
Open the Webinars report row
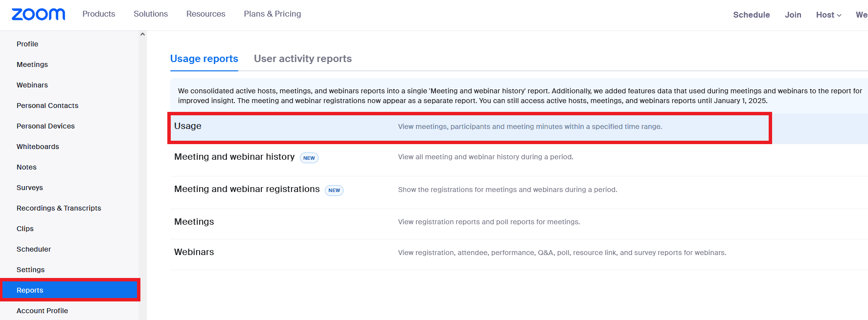(x=194, y=252)
